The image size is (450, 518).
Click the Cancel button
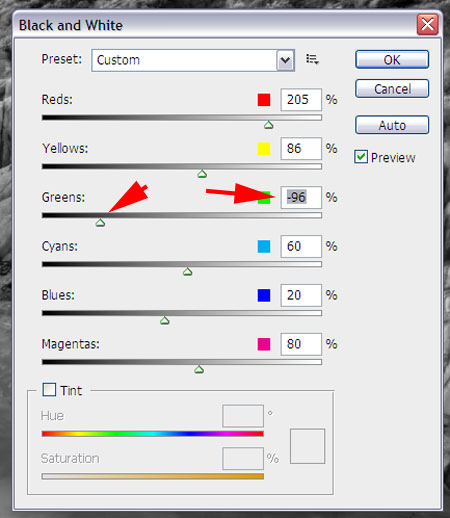pos(392,89)
